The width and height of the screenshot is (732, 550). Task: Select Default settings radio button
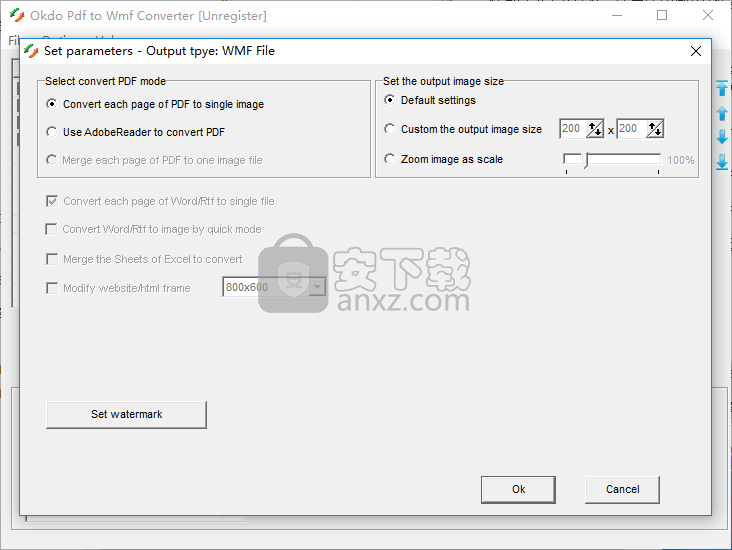pos(389,100)
